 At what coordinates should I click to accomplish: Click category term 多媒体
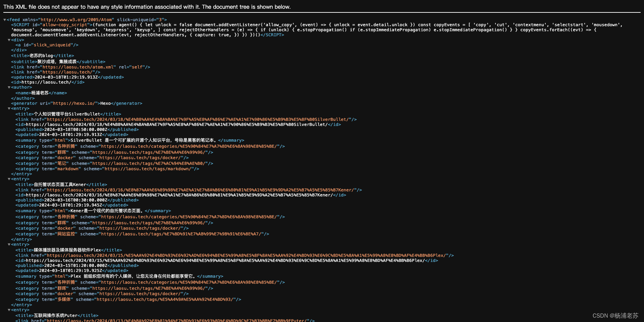64,300
